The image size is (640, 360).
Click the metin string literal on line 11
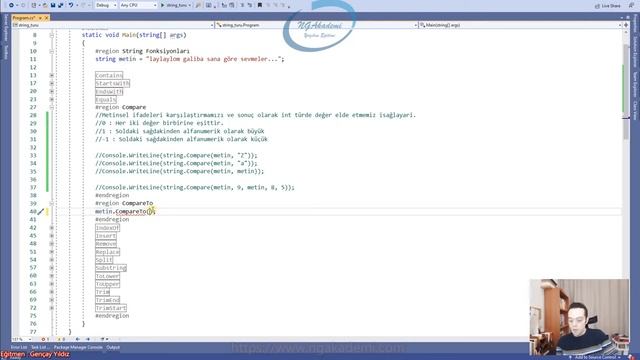tap(213, 59)
